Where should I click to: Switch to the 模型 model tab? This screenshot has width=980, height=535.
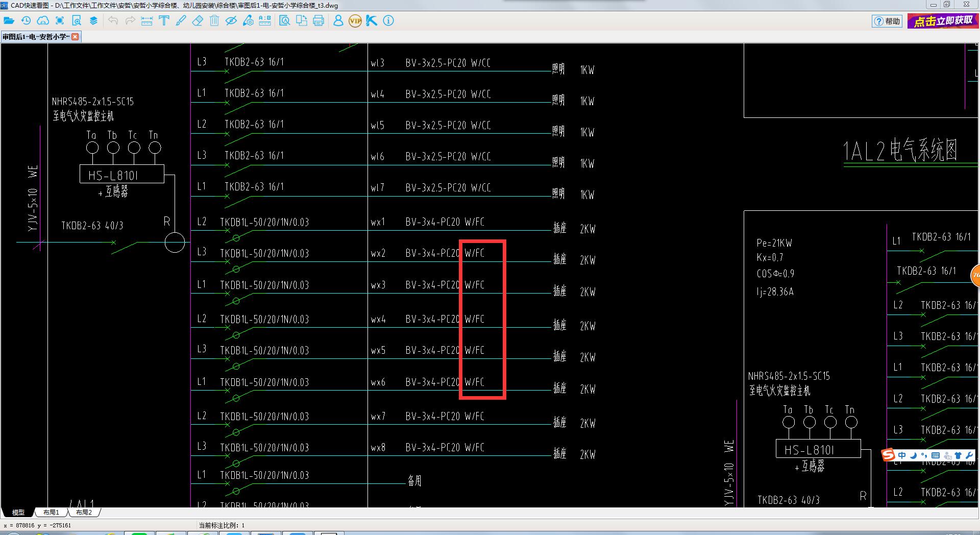(18, 512)
